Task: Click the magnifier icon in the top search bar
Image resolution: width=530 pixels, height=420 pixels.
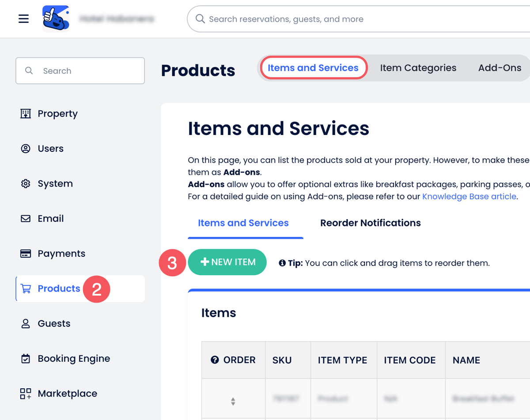Action: click(200, 19)
